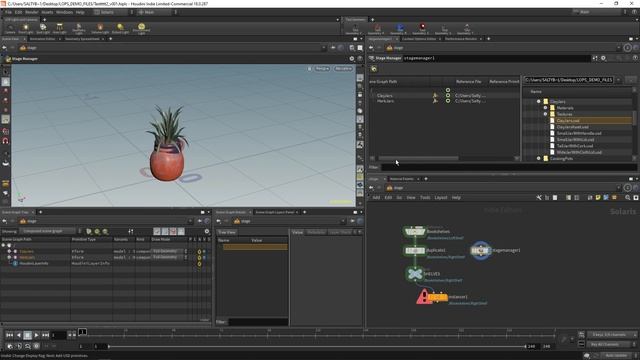Select the magnet snapping tool in viewport toolbar
640x360 pixels.
point(6,141)
